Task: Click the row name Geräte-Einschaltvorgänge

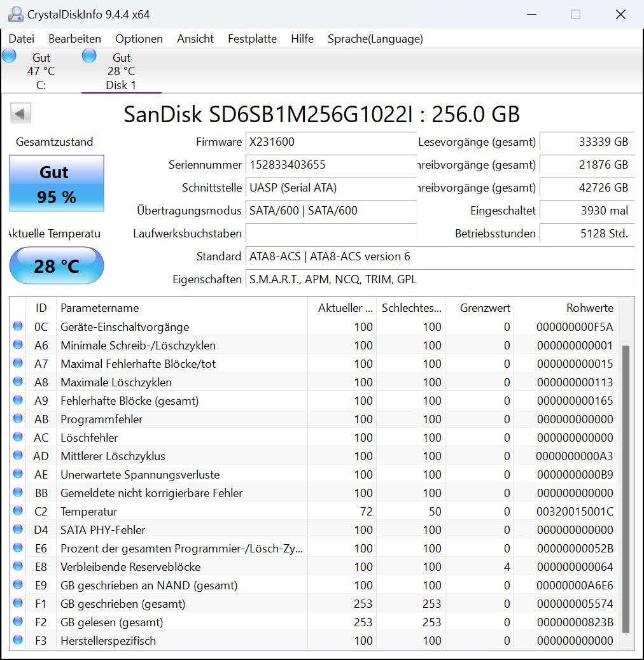Action: tap(125, 327)
